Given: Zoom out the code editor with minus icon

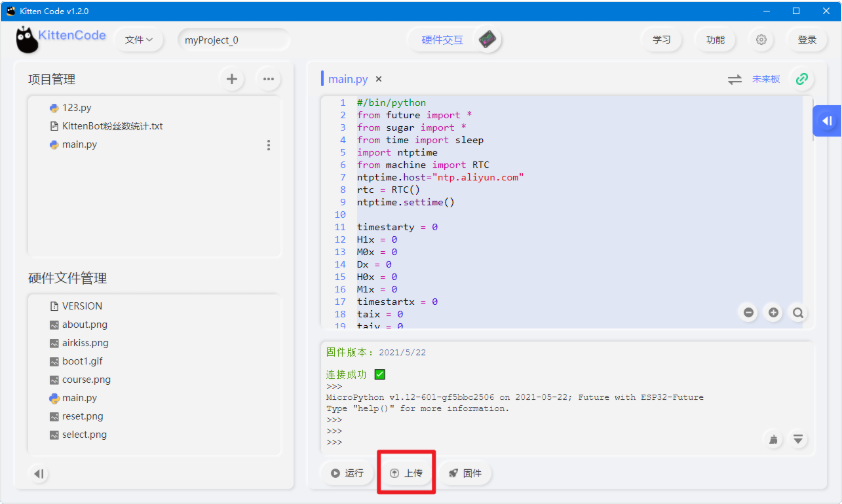Looking at the screenshot, I should click(749, 312).
